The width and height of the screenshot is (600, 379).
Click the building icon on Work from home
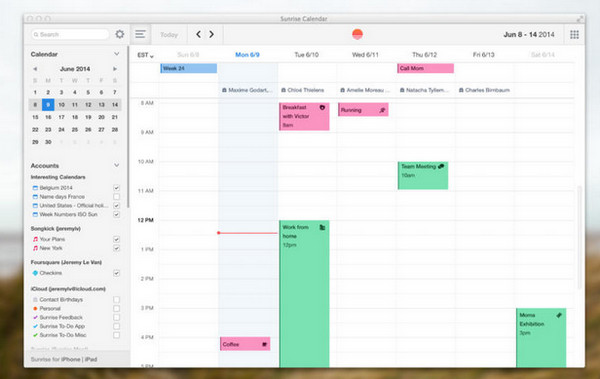coord(322,227)
